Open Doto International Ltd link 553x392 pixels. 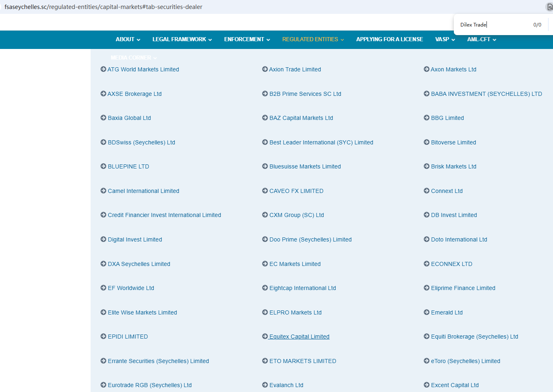459,239
